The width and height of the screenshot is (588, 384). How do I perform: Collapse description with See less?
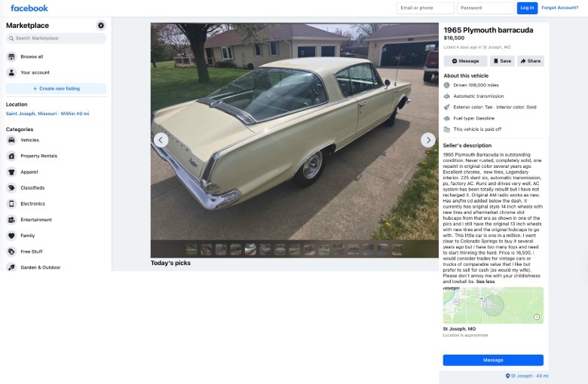pyautogui.click(x=485, y=282)
